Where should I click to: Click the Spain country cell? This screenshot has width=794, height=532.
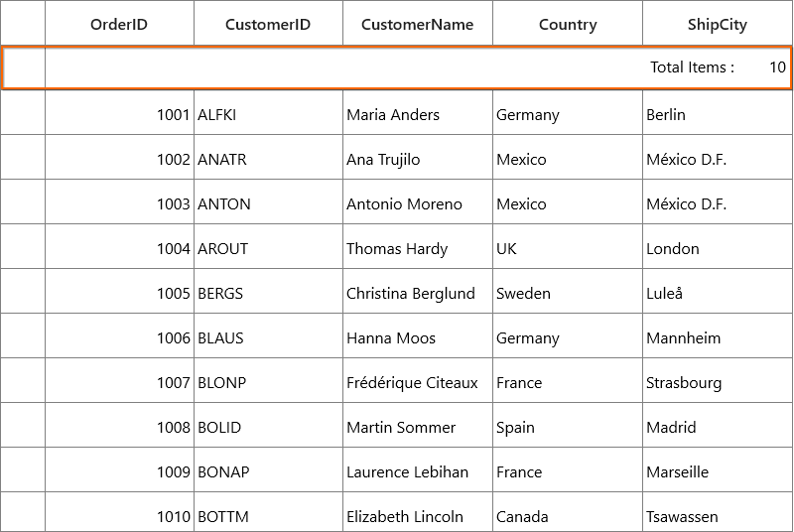568,425
